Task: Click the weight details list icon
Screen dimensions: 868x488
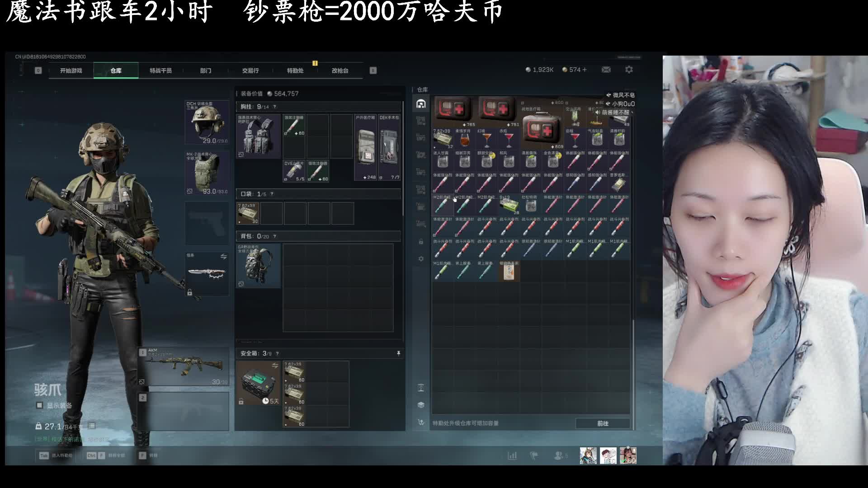Action: tap(92, 426)
